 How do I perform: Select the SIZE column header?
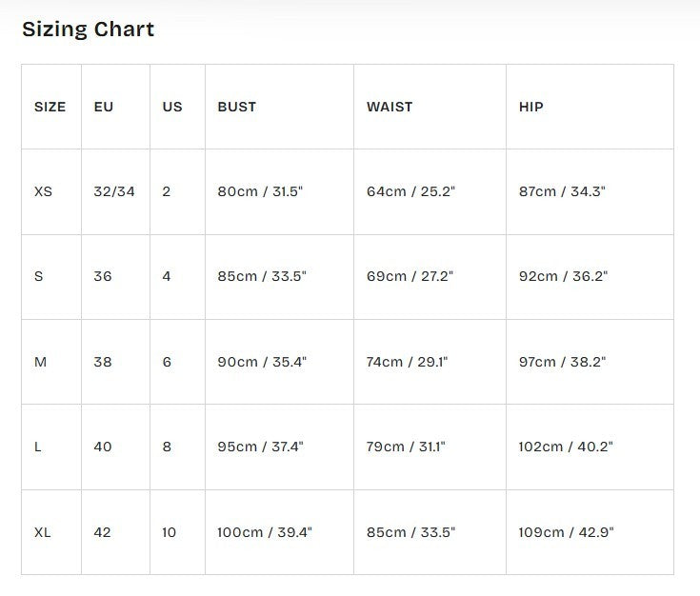(51, 107)
